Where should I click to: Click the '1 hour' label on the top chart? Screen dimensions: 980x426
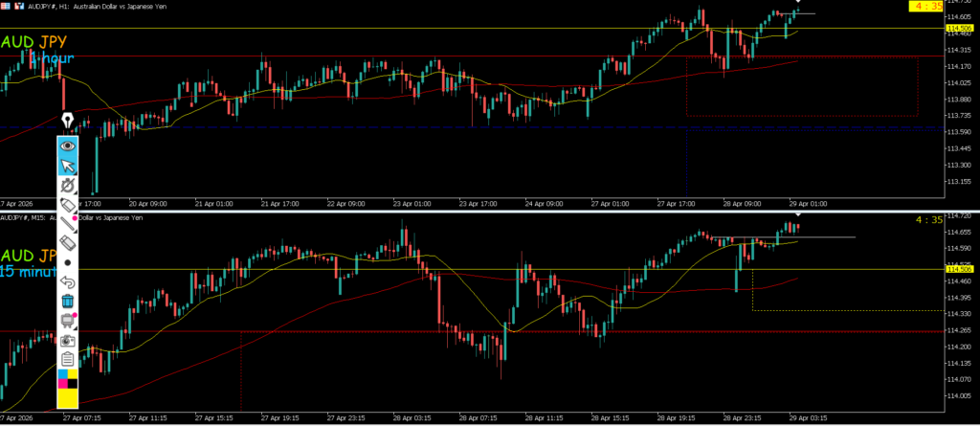pos(52,58)
